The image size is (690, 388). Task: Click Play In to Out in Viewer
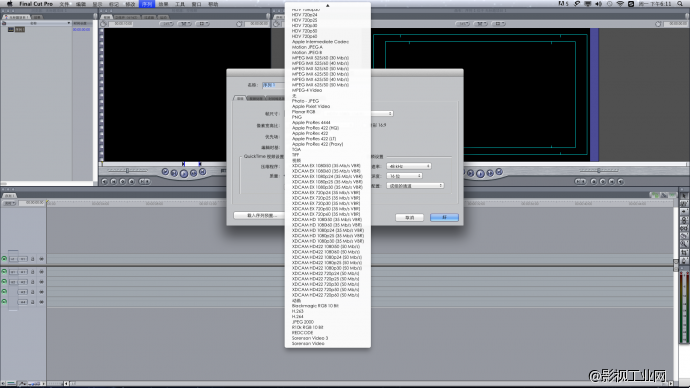coord(174,173)
